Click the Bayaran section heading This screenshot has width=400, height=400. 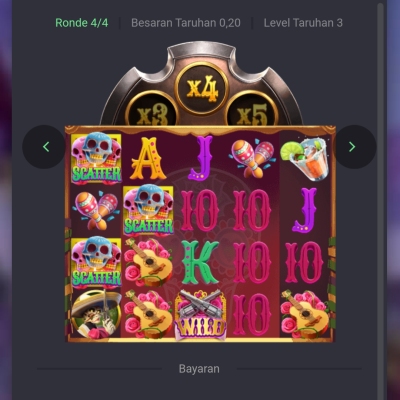click(x=199, y=369)
